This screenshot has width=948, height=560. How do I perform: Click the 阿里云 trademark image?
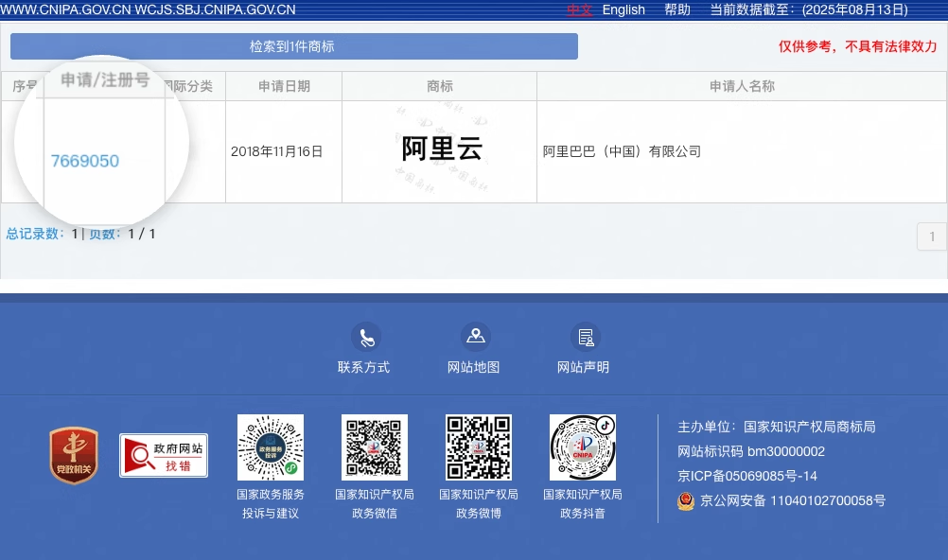[440, 150]
